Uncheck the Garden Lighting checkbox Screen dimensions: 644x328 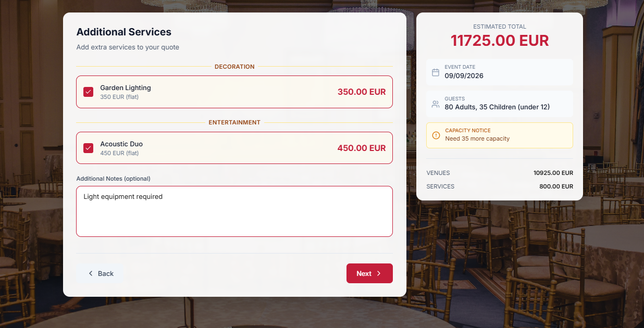pos(88,92)
